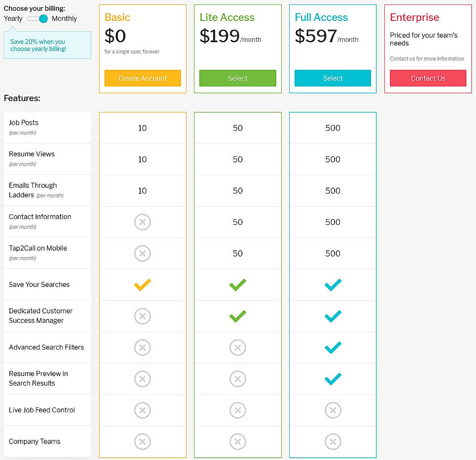Click Lite Access cross for Resume Preview

pyautogui.click(x=238, y=379)
